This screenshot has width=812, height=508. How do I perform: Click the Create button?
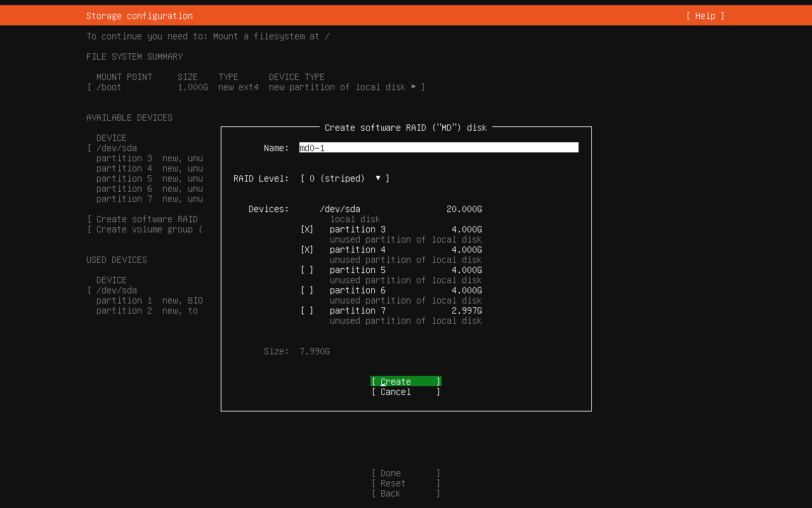pos(405,382)
